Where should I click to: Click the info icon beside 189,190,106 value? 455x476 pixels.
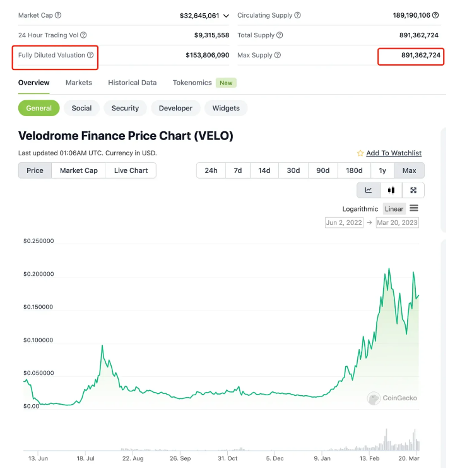click(435, 15)
